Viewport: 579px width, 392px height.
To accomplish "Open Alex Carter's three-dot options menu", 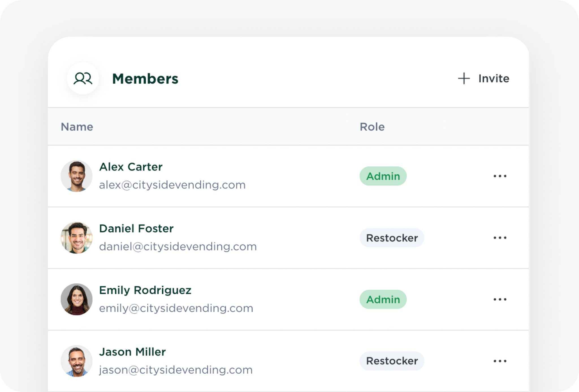I will [x=500, y=176].
